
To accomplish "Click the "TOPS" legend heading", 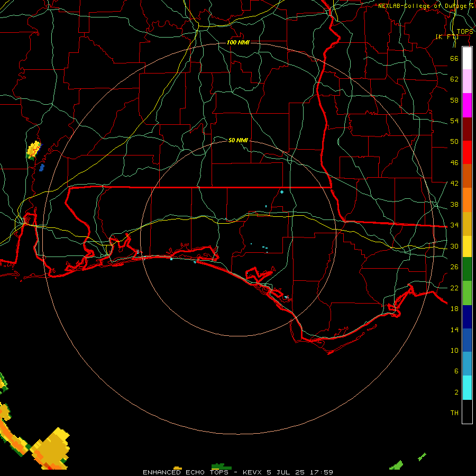I will click(465, 32).
